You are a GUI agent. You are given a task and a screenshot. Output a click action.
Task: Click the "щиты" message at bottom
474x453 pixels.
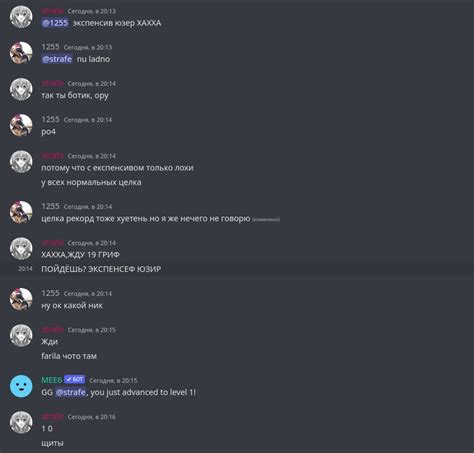pyautogui.click(x=52, y=443)
